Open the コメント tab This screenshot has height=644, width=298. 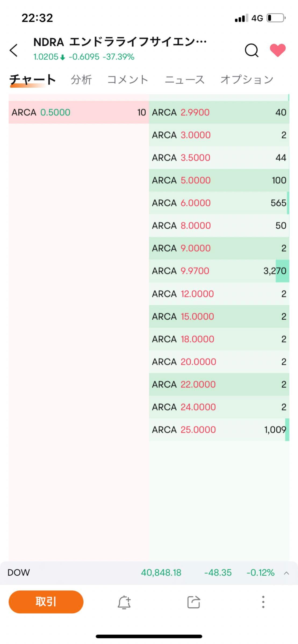(x=128, y=80)
